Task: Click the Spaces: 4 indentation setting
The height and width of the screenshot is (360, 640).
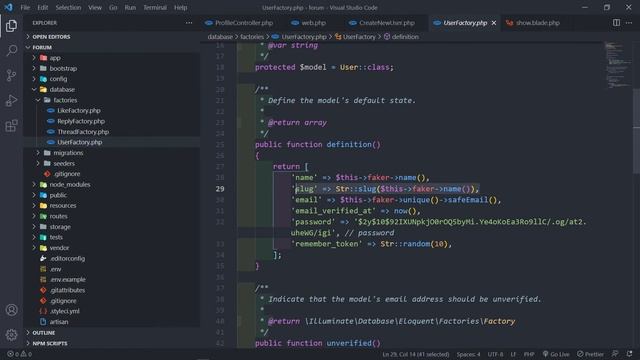Action: point(468,354)
